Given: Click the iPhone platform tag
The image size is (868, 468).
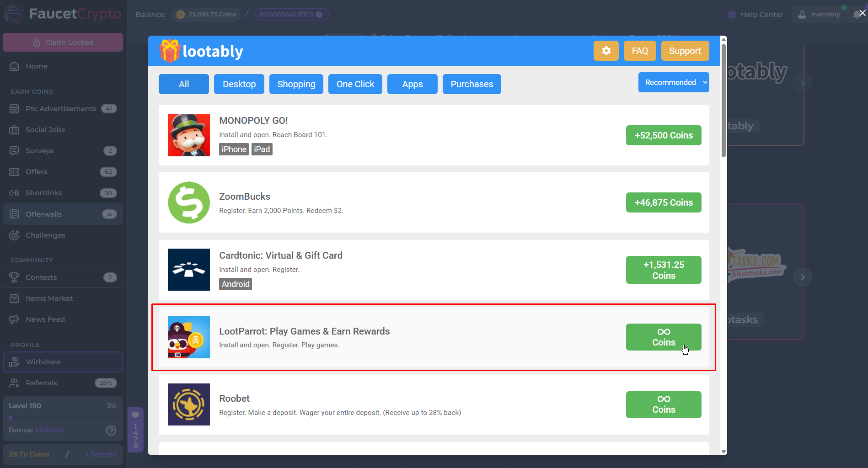Looking at the screenshot, I should point(234,149).
